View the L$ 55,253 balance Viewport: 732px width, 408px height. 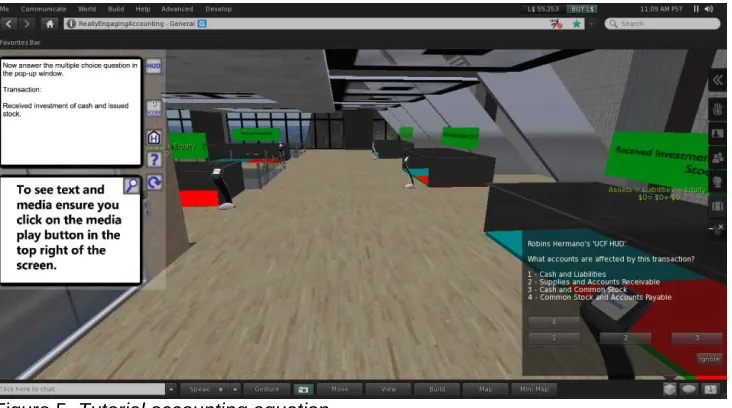[x=542, y=9]
